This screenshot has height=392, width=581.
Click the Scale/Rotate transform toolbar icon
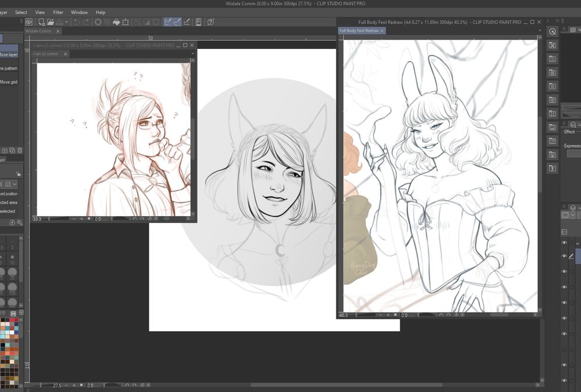tap(125, 22)
